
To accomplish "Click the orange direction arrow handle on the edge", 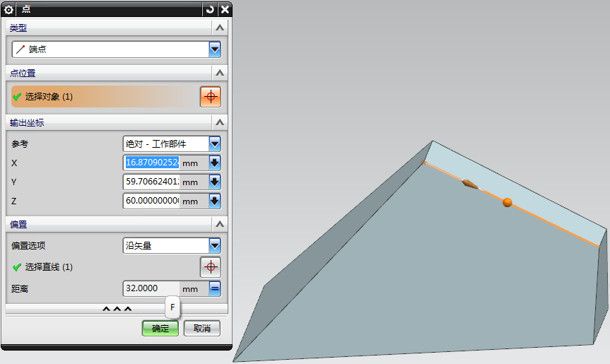I will point(469,184).
